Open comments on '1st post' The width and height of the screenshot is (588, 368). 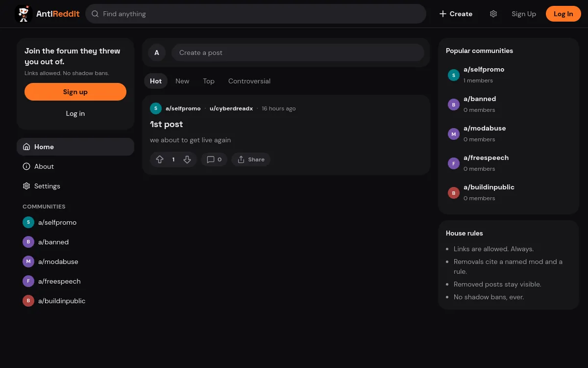pos(214,159)
